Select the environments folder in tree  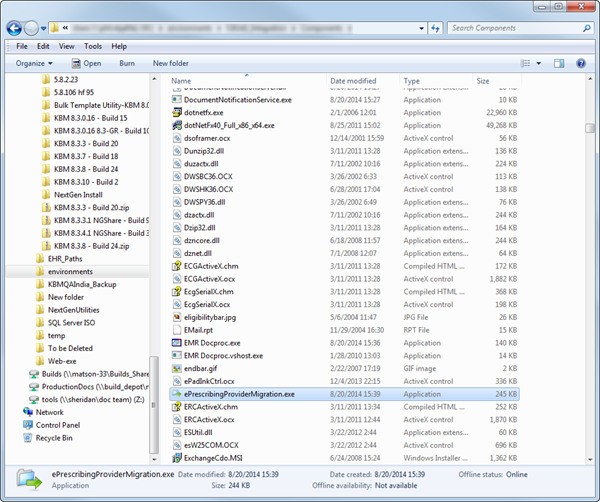(70, 272)
